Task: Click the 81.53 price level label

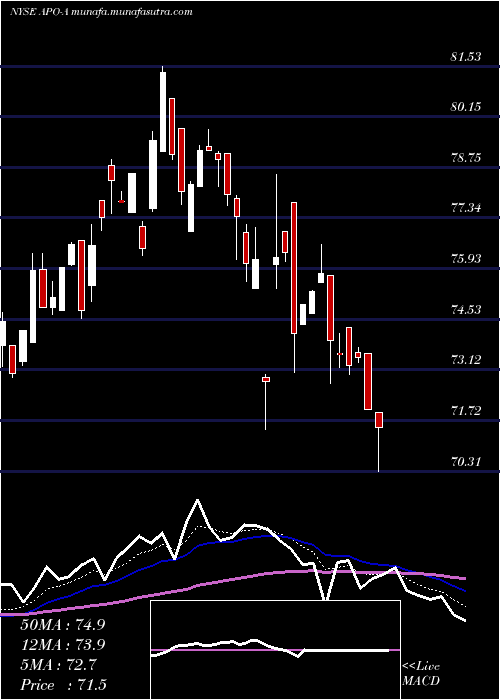Action: [466, 57]
